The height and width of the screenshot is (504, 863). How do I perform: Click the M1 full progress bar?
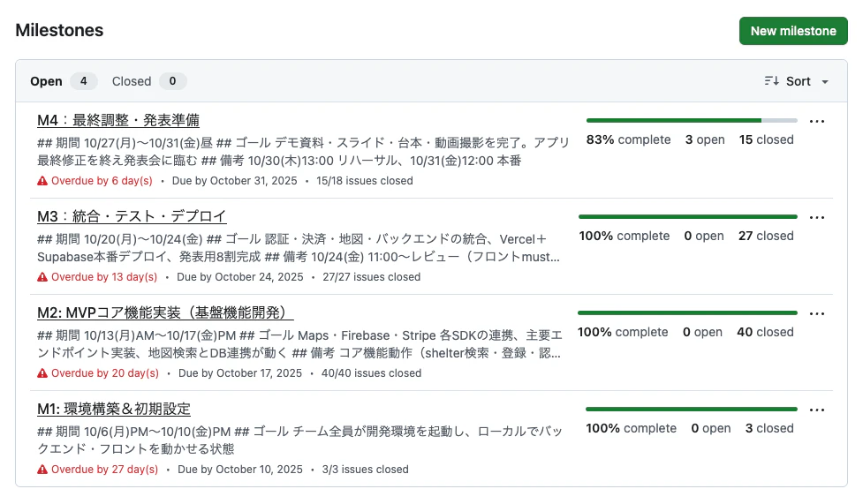coord(692,409)
